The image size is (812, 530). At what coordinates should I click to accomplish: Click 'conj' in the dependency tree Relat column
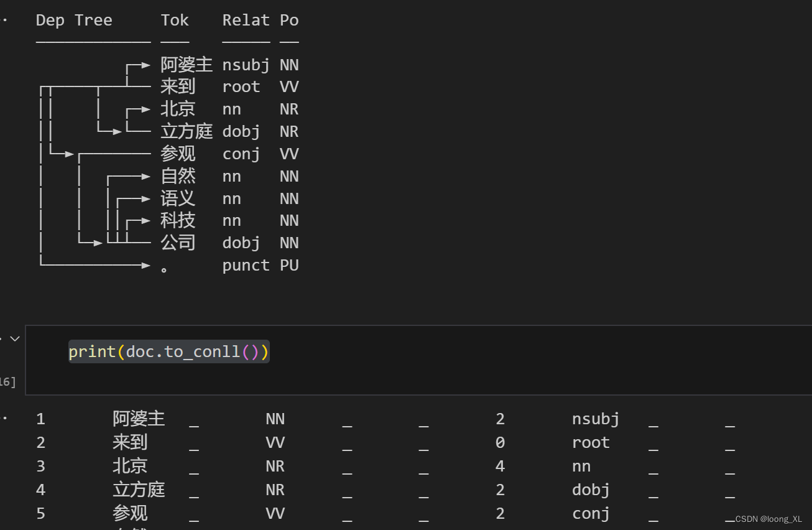(241, 154)
